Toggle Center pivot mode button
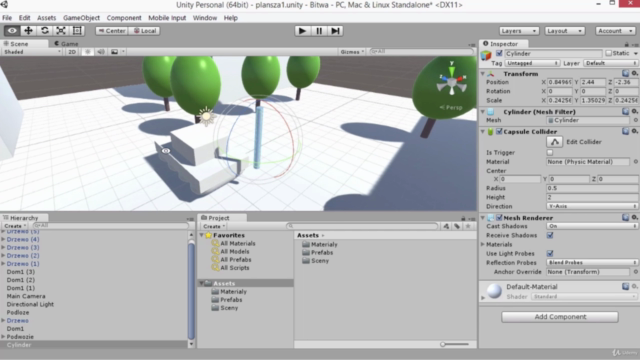Screen dimensions: 640x360 pos(111,31)
